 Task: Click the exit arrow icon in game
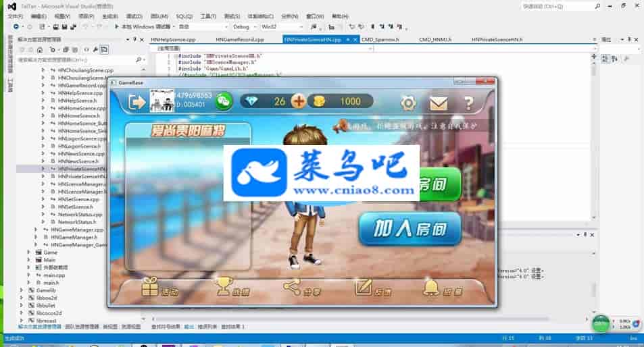(x=137, y=101)
